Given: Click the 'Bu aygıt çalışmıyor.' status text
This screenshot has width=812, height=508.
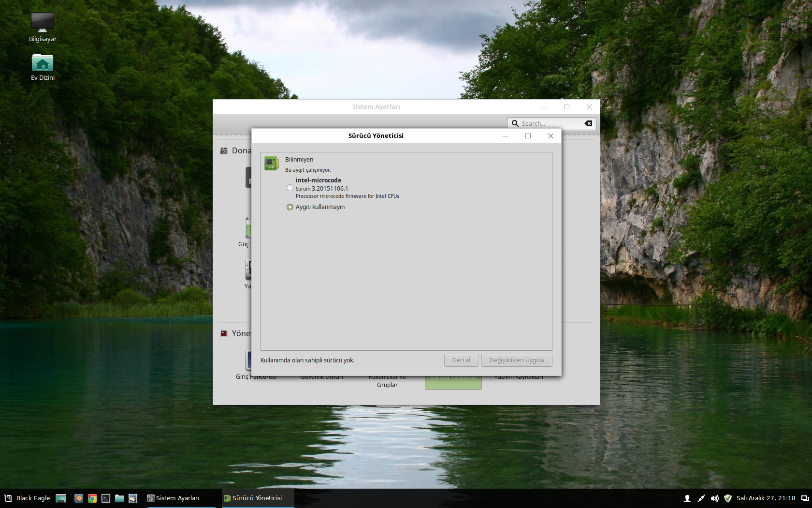Looking at the screenshot, I should [308, 170].
